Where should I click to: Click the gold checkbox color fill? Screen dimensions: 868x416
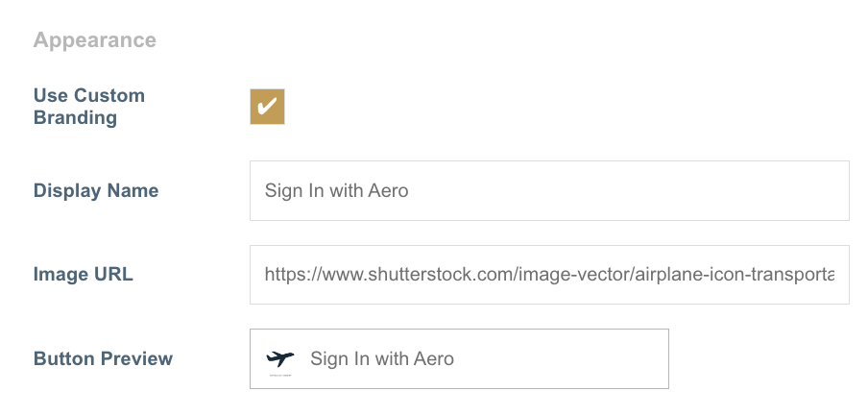pyautogui.click(x=256, y=118)
